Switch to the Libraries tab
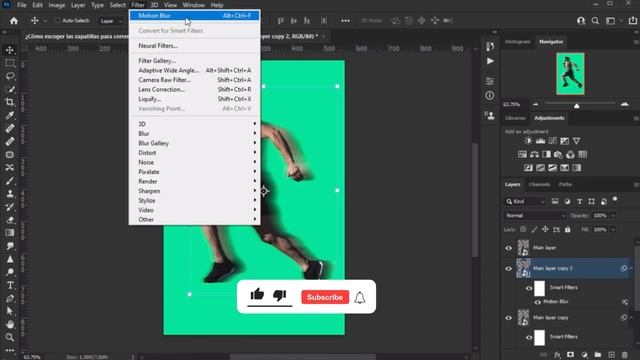The width and height of the screenshot is (640, 360). (515, 118)
